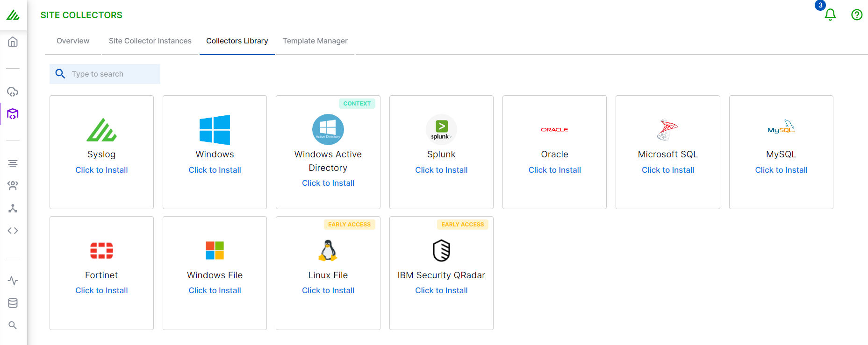Open notifications bell icon

(830, 15)
